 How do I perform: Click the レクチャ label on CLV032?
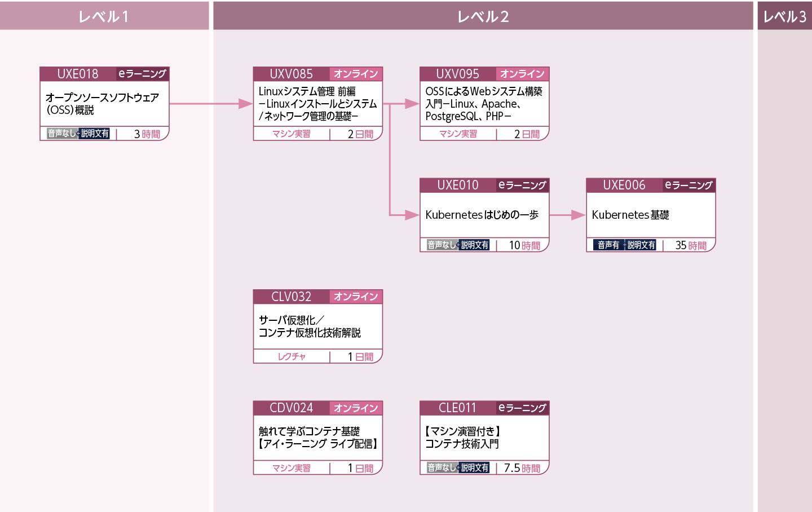tap(292, 356)
